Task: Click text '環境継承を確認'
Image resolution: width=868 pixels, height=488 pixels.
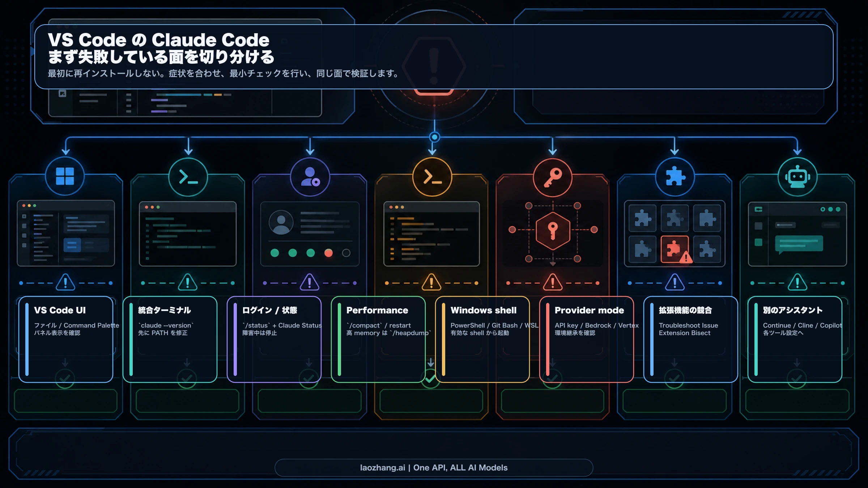Action: pos(575,333)
